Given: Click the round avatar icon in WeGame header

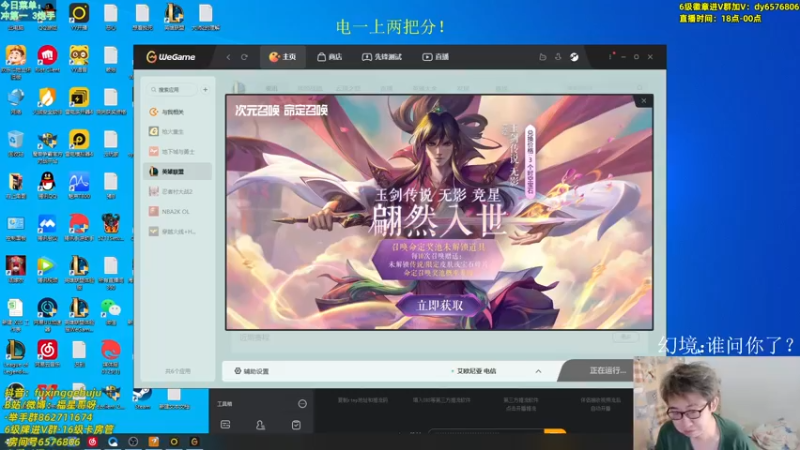Looking at the screenshot, I should click(x=574, y=57).
